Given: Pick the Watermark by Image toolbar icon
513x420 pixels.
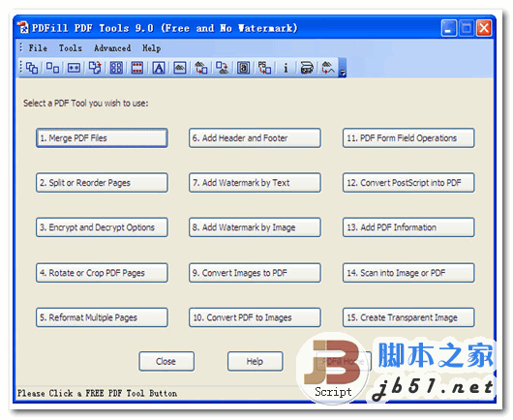Looking at the screenshot, I should 180,68.
